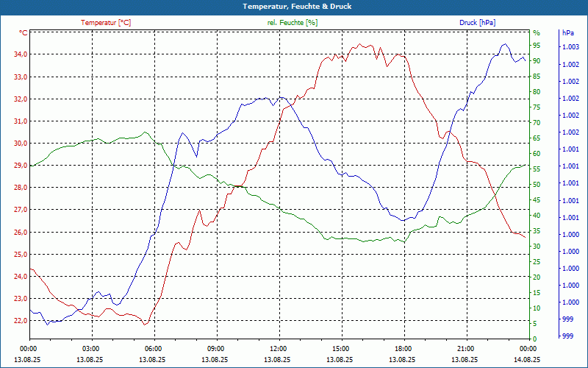Click the 90 humidity axis label
The height and width of the screenshot is (368, 588).
(537, 61)
